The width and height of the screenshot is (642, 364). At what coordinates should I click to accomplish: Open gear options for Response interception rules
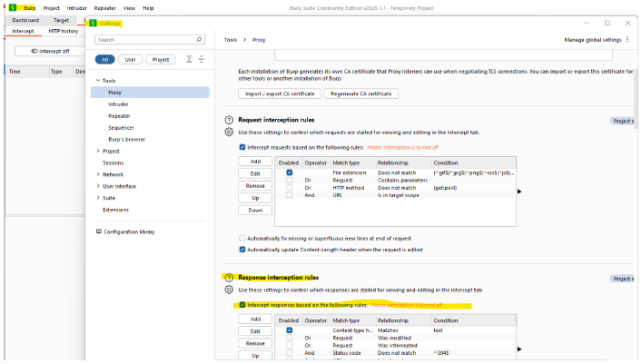(229, 290)
